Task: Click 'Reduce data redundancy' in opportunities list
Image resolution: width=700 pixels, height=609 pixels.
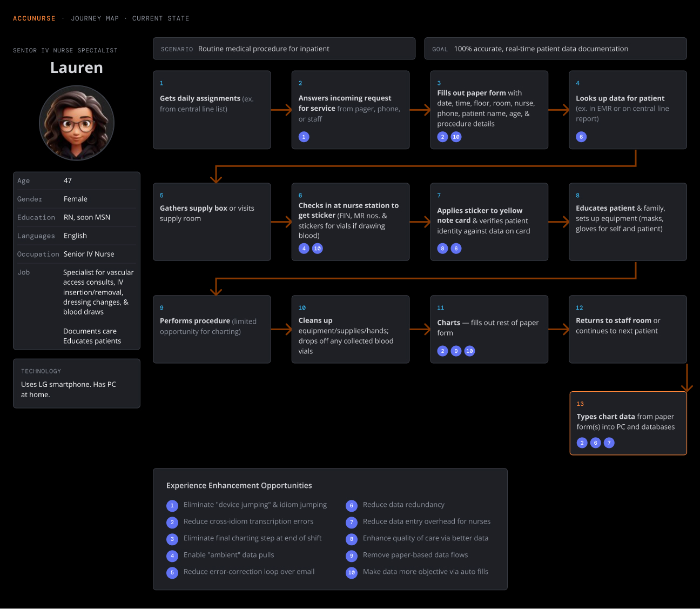Action: tap(403, 505)
